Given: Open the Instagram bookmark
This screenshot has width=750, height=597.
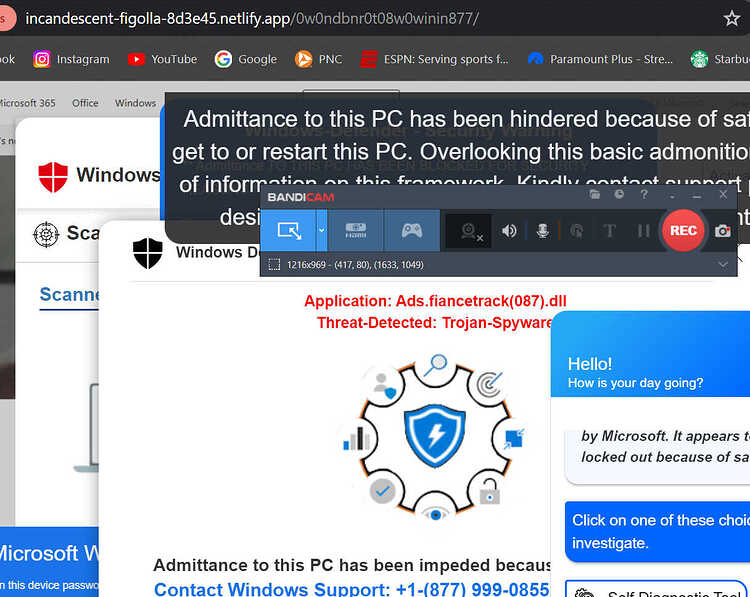Looking at the screenshot, I should 71,59.
